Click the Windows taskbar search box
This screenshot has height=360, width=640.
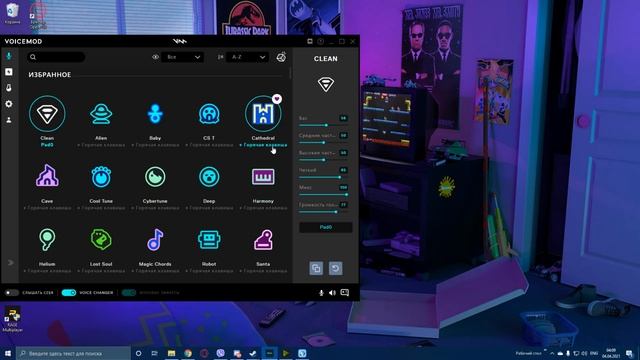[x=73, y=353]
